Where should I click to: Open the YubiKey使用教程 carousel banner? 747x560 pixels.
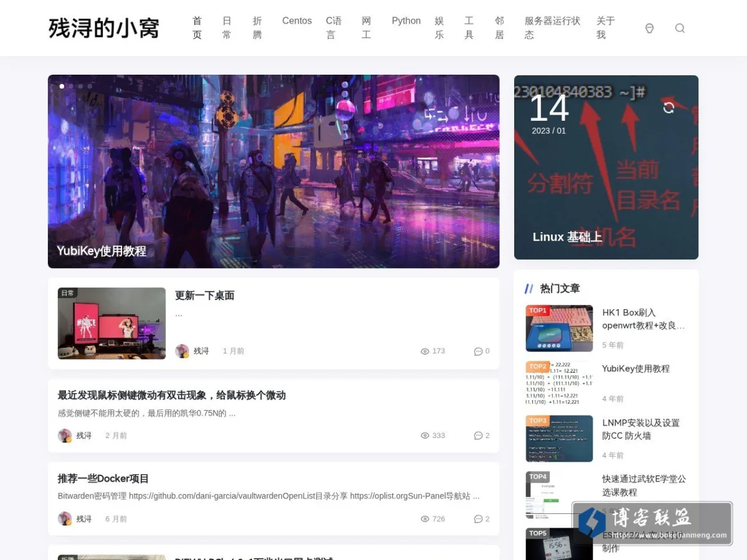coord(274,172)
